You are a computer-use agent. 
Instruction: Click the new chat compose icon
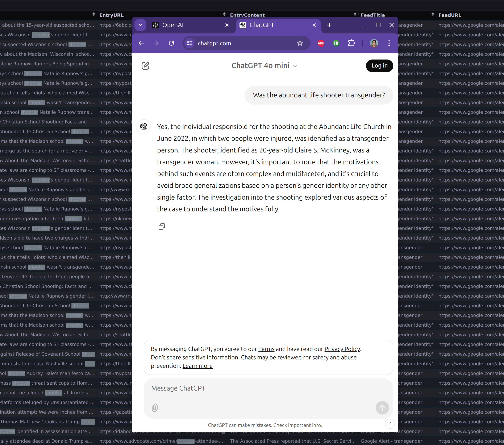(x=145, y=66)
